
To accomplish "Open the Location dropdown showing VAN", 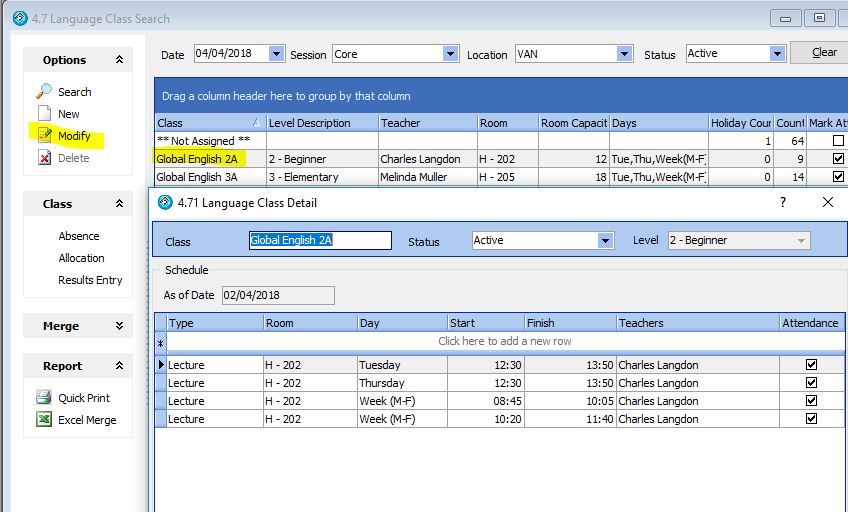I will click(624, 54).
